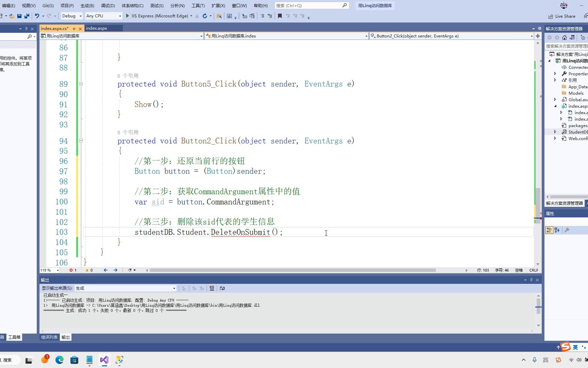Switch to the 工具箱 toolbox tab
This screenshot has height=368, width=588.
14,337
